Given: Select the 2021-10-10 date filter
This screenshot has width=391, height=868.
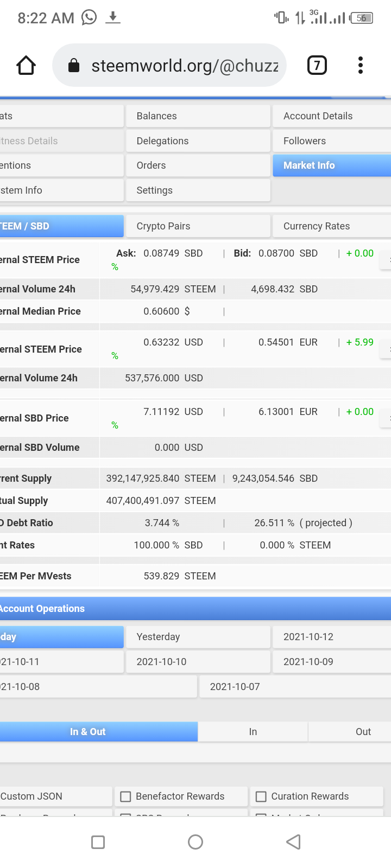Looking at the screenshot, I should point(198,662).
